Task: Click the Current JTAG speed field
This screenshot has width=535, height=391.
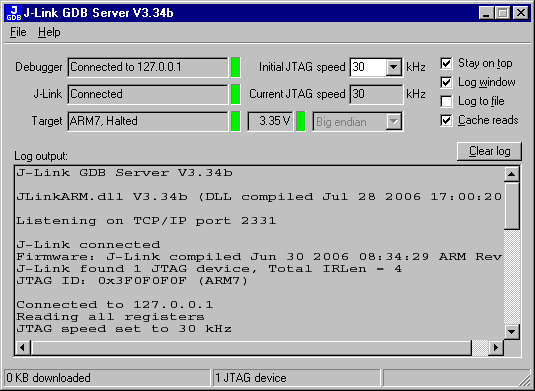Action: point(376,94)
